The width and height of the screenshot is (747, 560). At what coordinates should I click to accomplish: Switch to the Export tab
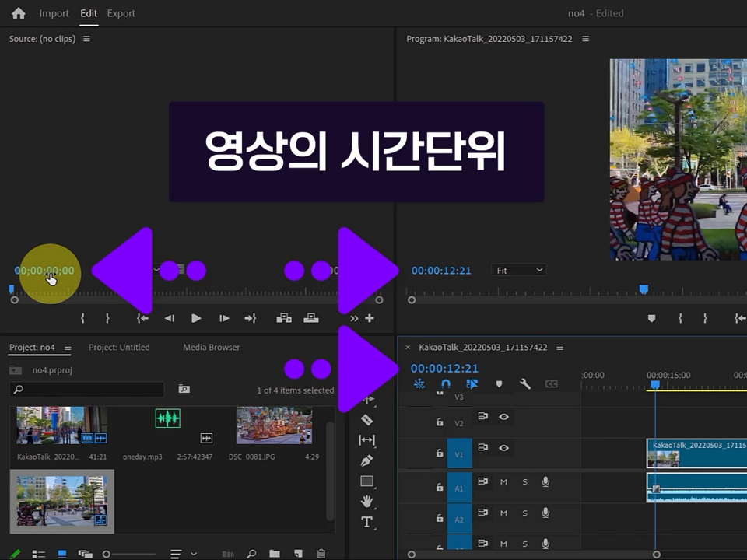click(121, 13)
